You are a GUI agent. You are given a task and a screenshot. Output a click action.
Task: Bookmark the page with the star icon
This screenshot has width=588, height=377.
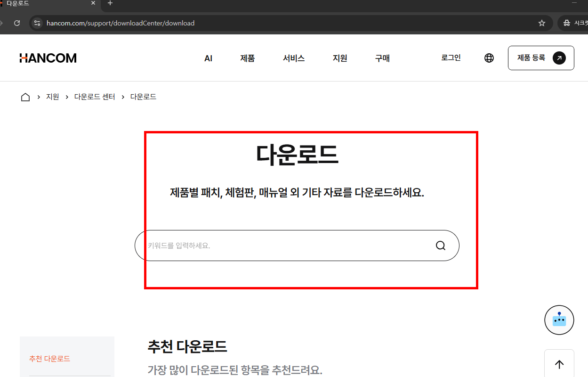tap(541, 23)
